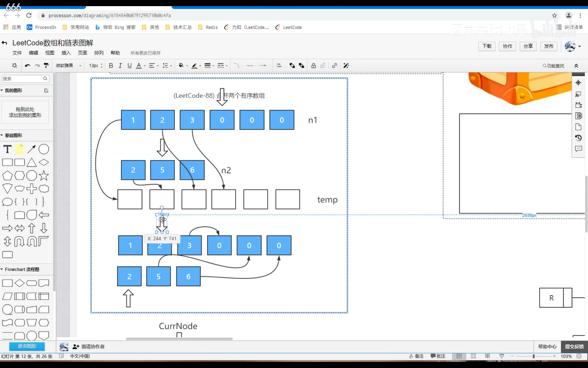Select the format painter brush

(x=46, y=65)
